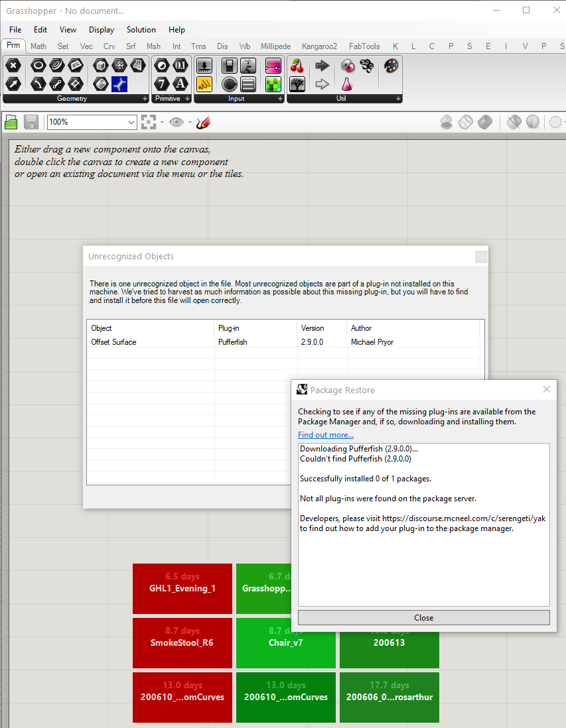The height and width of the screenshot is (728, 566).
Task: Open a file with the green folder icon
Action: [11, 122]
